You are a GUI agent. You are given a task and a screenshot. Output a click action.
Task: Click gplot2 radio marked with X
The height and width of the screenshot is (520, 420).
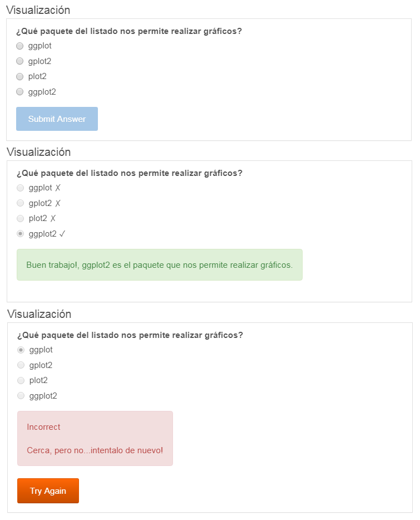click(20, 203)
